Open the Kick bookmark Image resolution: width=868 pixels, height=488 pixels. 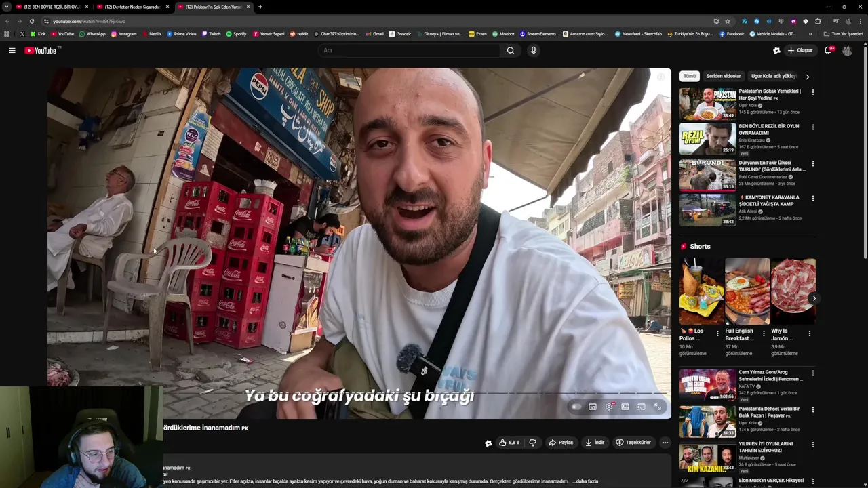(38, 33)
